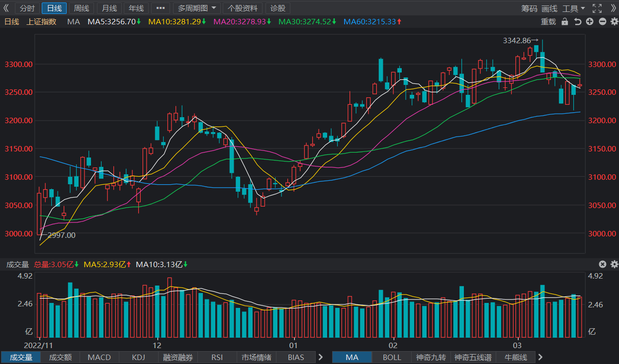This screenshot has width=619, height=364.
Task: Click the undo arrow icon in the chart toolbar
Action: point(577,21)
